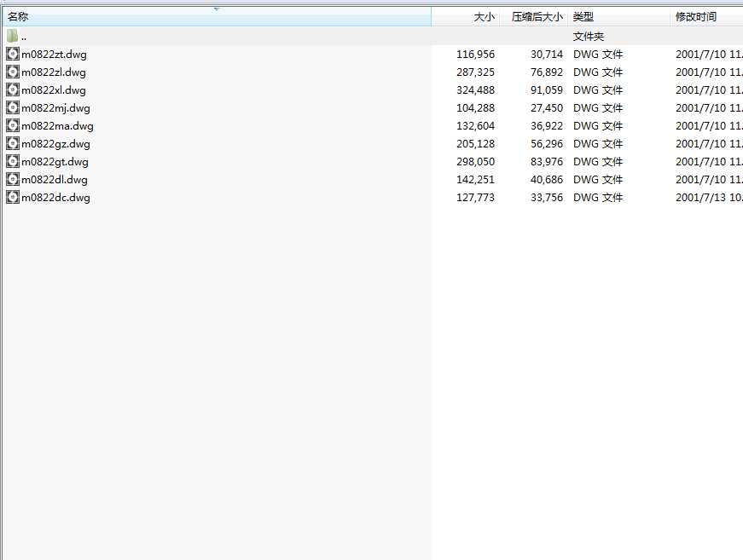Click compressed size 30,714
743x560 pixels.
tap(547, 55)
